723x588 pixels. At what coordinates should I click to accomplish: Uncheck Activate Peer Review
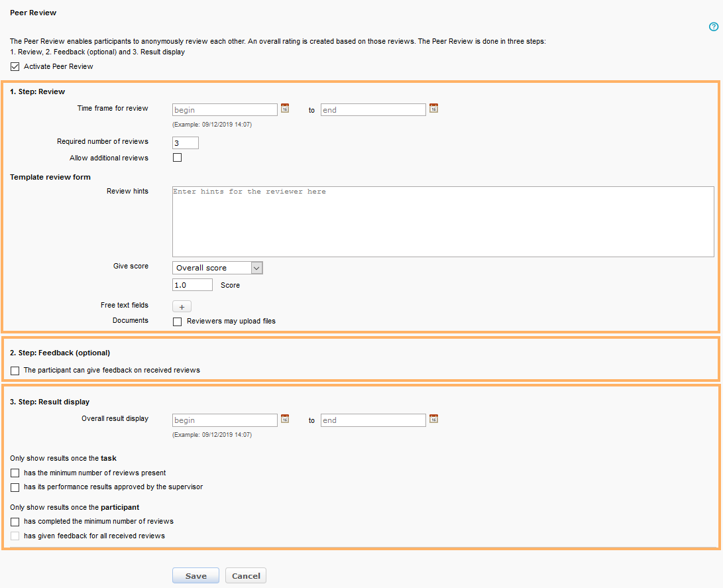tap(15, 66)
